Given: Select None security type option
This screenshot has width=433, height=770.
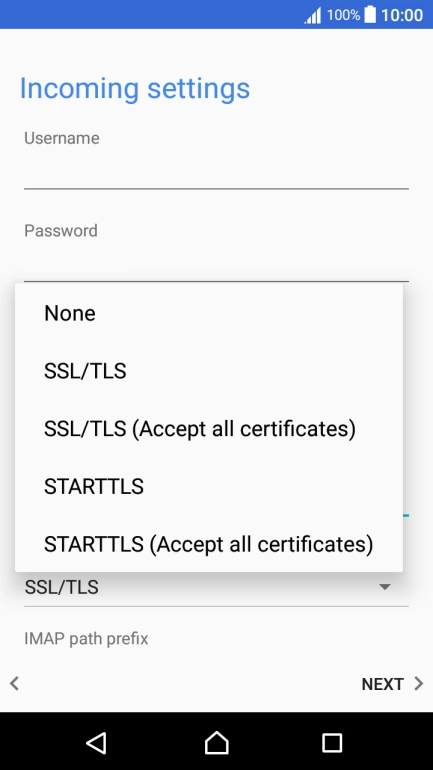Looking at the screenshot, I should click(209, 313).
